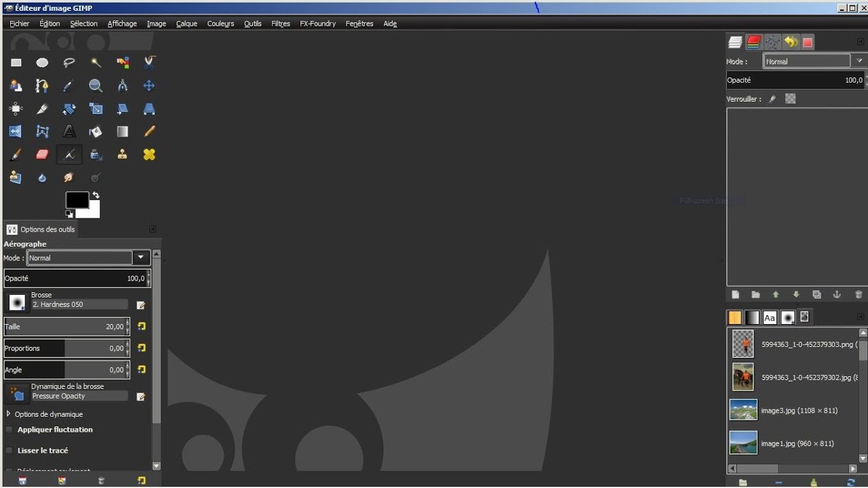Toggle lock alpha channel checkerboard icon
The image size is (868, 488).
(790, 99)
